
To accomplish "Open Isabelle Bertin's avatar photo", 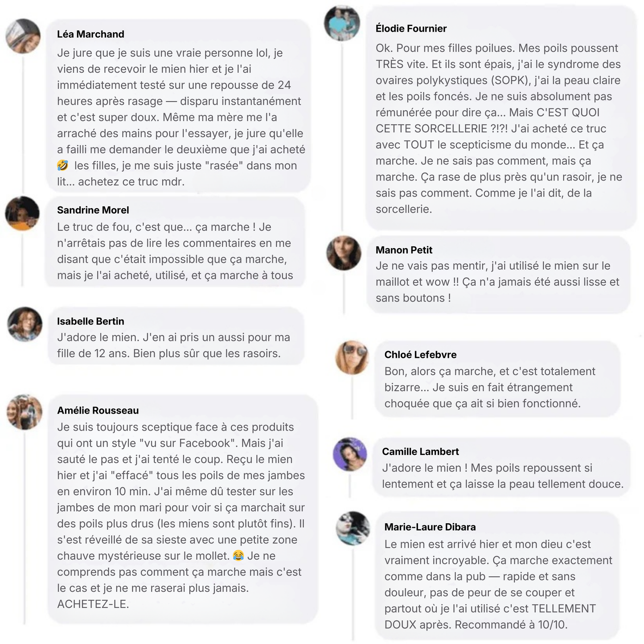I will pos(25,324).
